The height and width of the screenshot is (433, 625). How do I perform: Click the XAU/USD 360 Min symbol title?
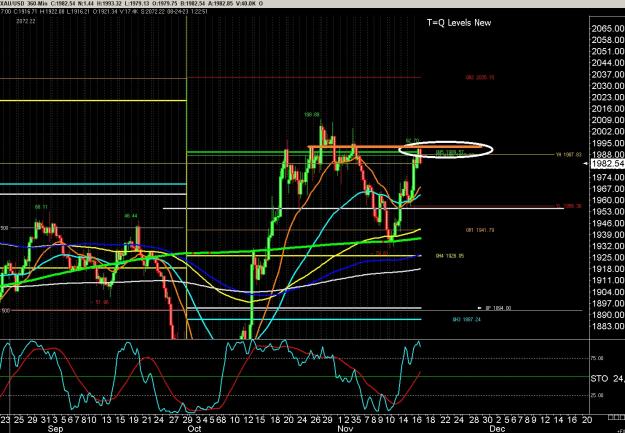[23, 4]
